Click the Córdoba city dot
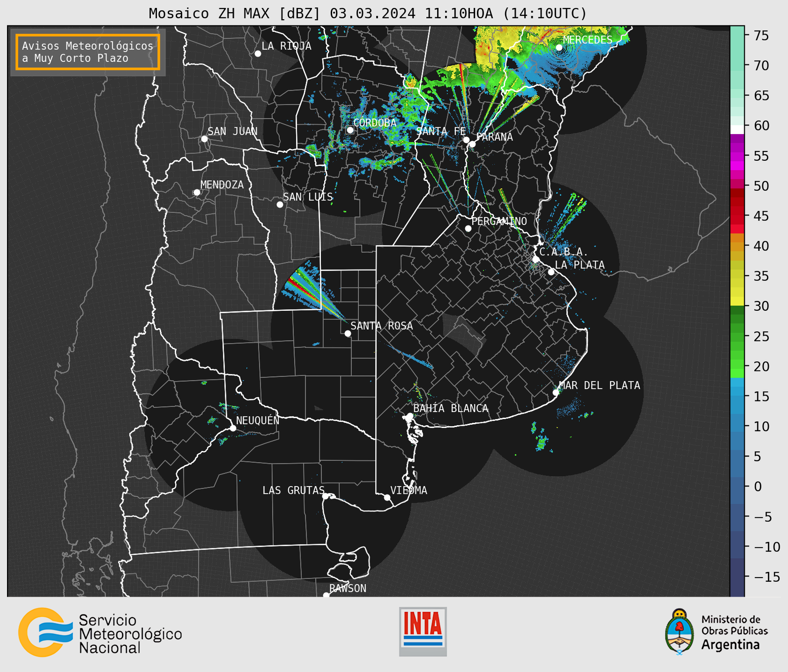Viewport: 788px width, 672px height. click(350, 130)
